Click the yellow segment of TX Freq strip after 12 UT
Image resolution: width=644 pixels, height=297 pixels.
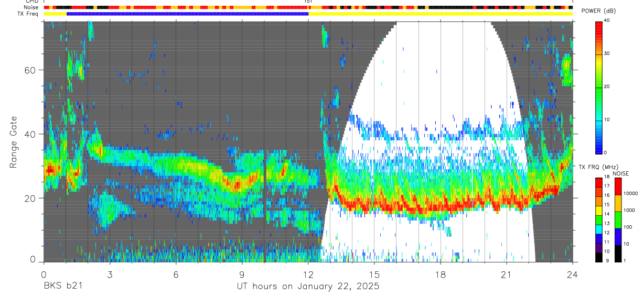pos(441,14)
